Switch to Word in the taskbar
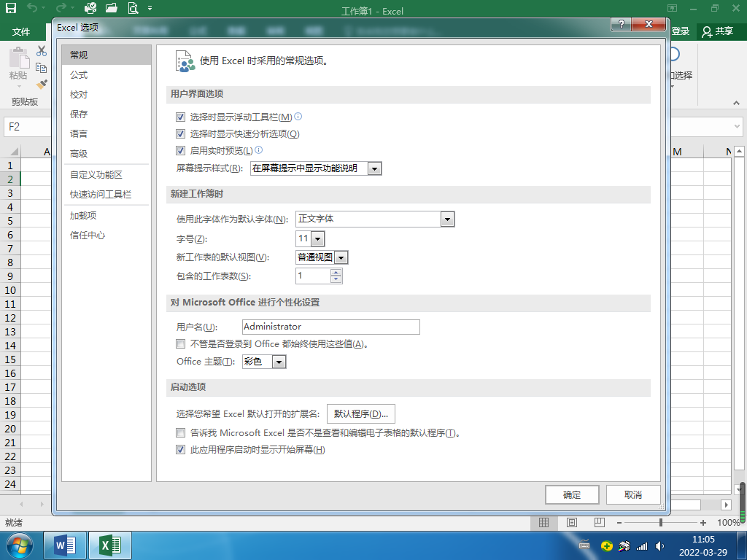The width and height of the screenshot is (747, 560). [x=65, y=545]
